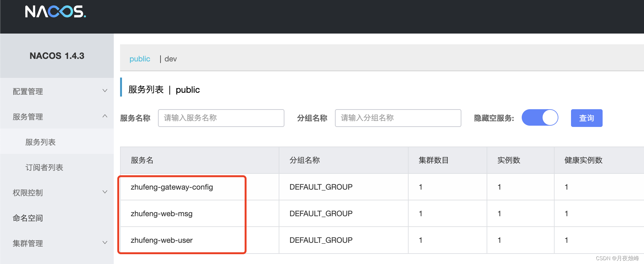644x264 pixels.
Task: Click DEFAULT_GROUP in the zhufeng-gateway-config row
Action: (x=321, y=187)
